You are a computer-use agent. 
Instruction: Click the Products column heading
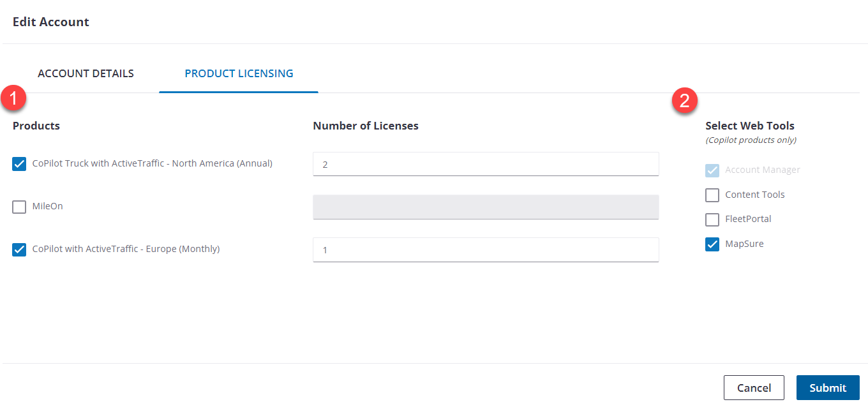36,126
